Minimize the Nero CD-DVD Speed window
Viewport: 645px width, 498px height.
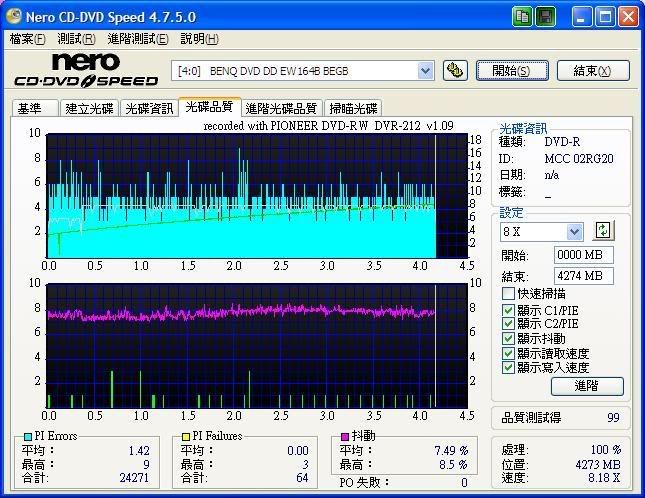tap(582, 17)
